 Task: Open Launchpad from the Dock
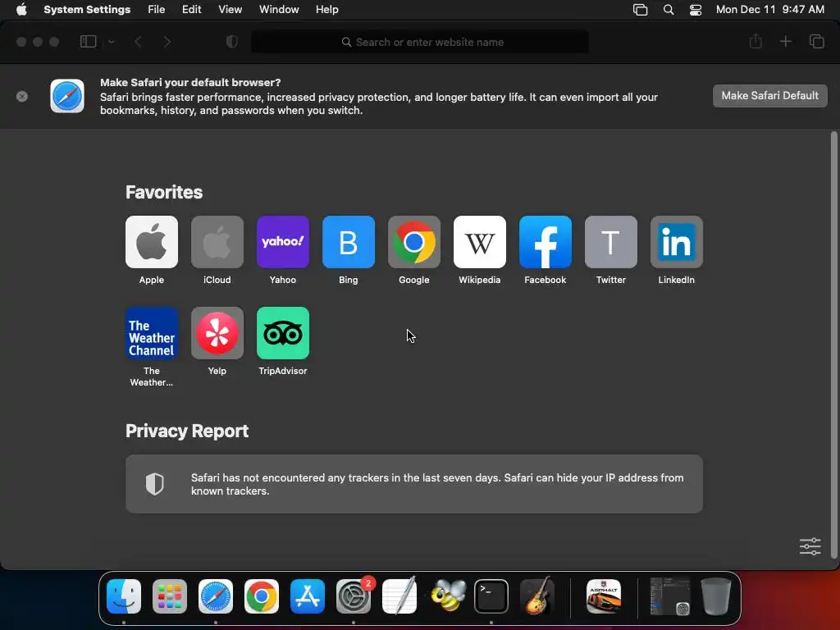coord(169,596)
